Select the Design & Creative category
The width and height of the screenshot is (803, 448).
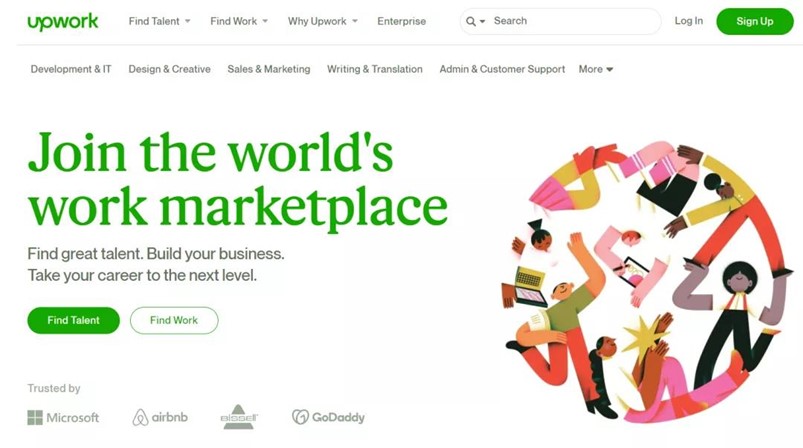point(170,69)
